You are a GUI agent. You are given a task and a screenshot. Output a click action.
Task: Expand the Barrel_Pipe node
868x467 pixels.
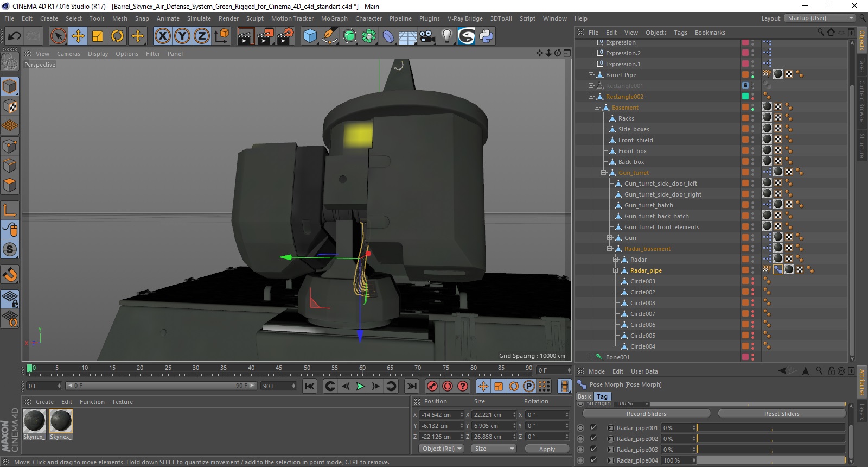(x=591, y=75)
